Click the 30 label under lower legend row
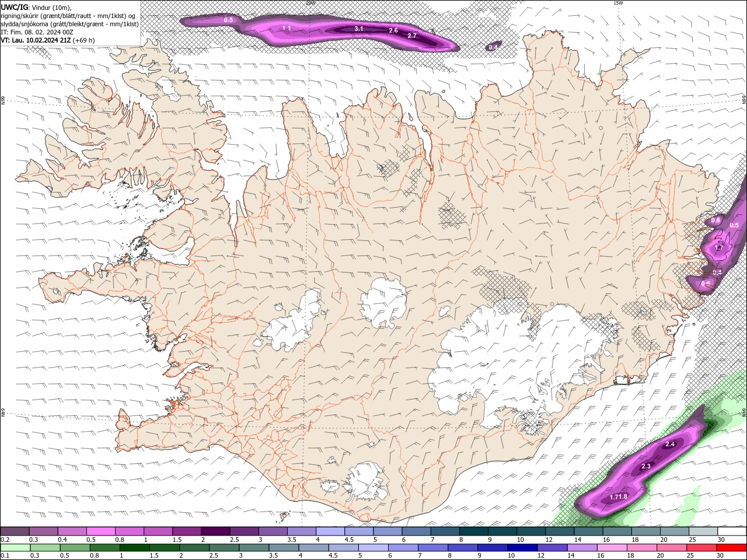The image size is (747, 560). (x=720, y=555)
